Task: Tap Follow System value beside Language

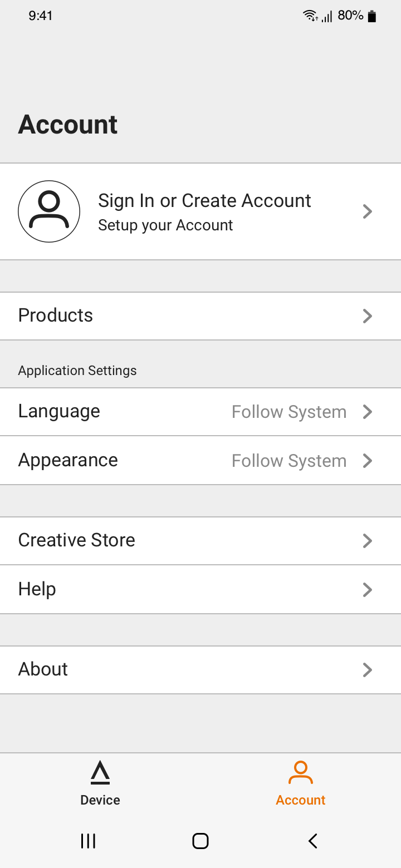Action: [x=289, y=412]
